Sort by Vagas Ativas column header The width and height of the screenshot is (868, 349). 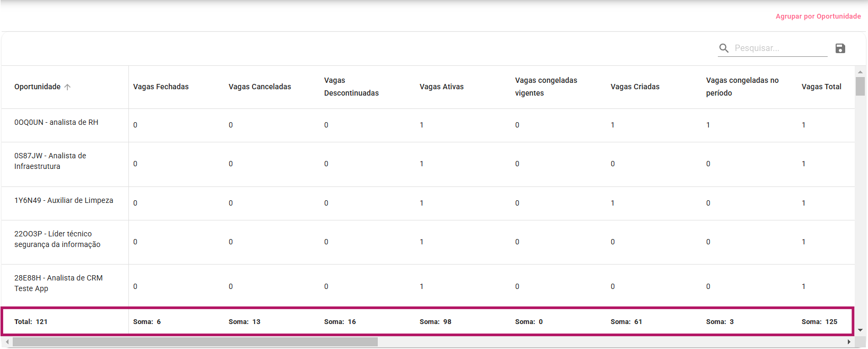pyautogui.click(x=441, y=87)
